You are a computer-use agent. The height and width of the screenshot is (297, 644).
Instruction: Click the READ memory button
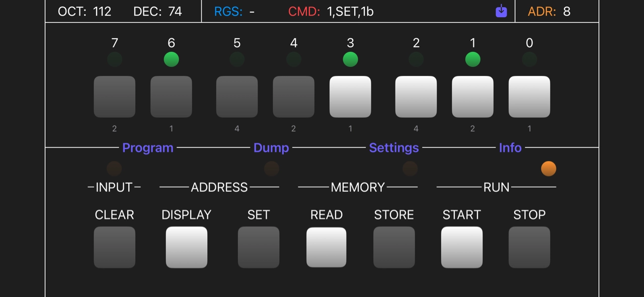click(x=327, y=247)
